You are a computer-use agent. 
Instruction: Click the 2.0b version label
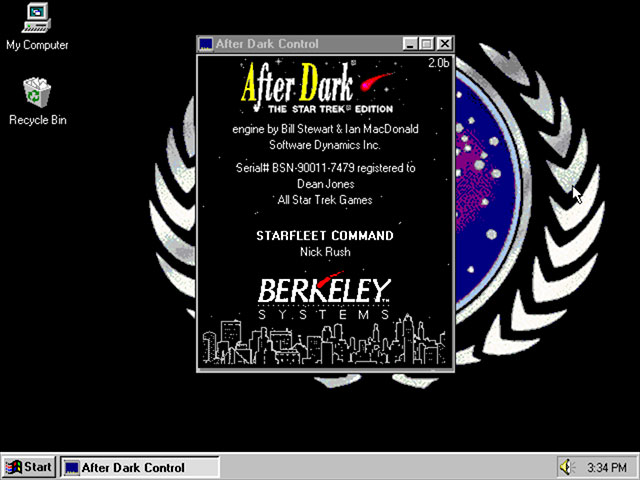[x=438, y=63]
